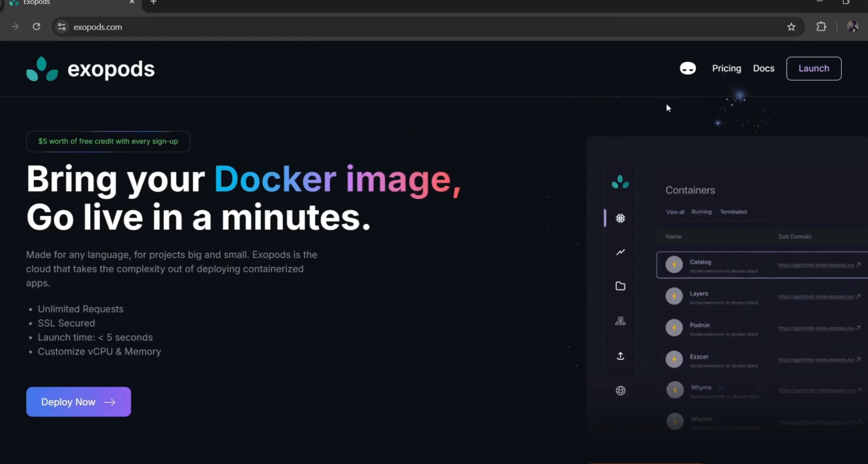Viewport: 868px width, 464px height.
Task: Click the lightning icon for Catalog
Action: (674, 265)
